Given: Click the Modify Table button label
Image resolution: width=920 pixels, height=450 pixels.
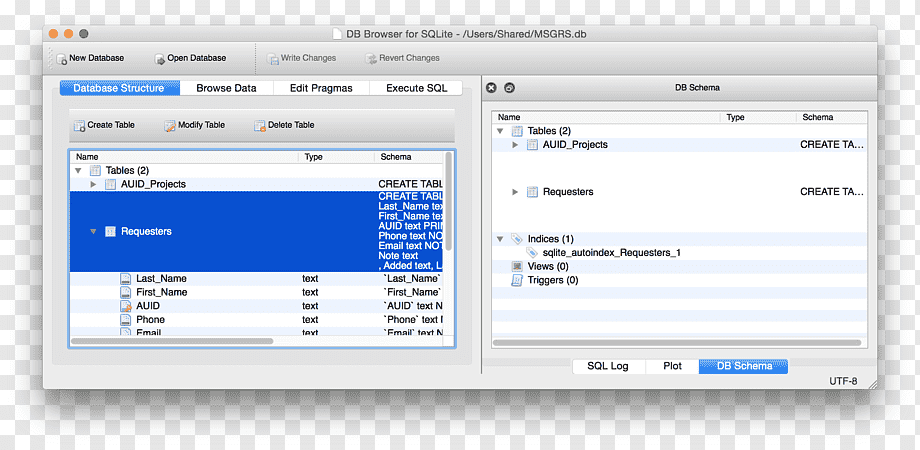Looking at the screenshot, I should (x=201, y=125).
